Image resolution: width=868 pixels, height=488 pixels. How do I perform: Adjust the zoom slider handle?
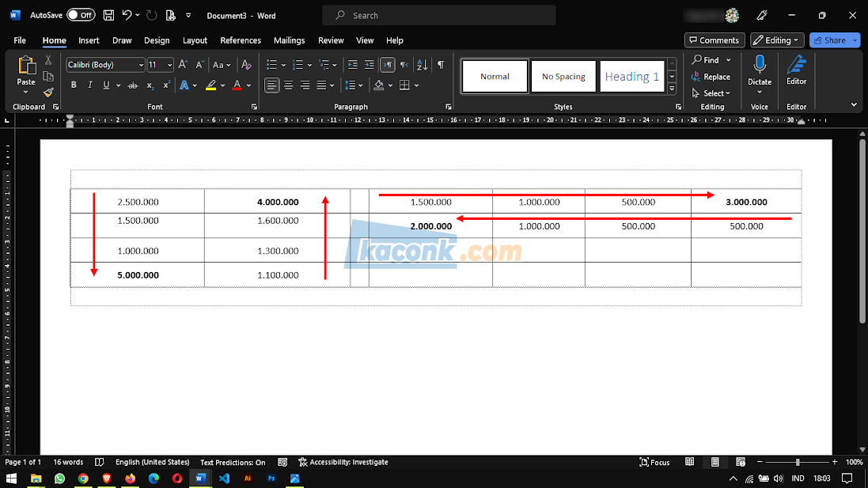(x=798, y=462)
